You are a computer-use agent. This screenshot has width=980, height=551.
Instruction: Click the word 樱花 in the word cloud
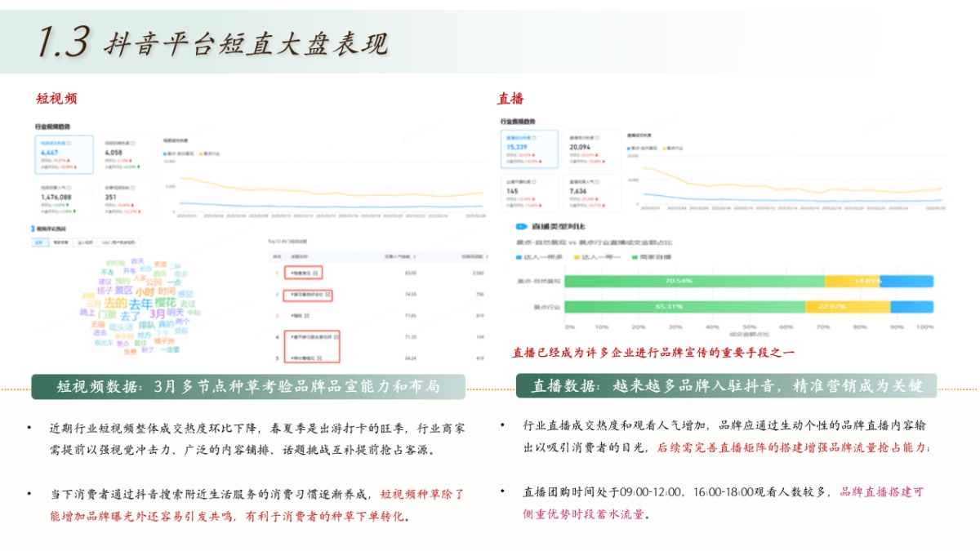[x=165, y=302]
